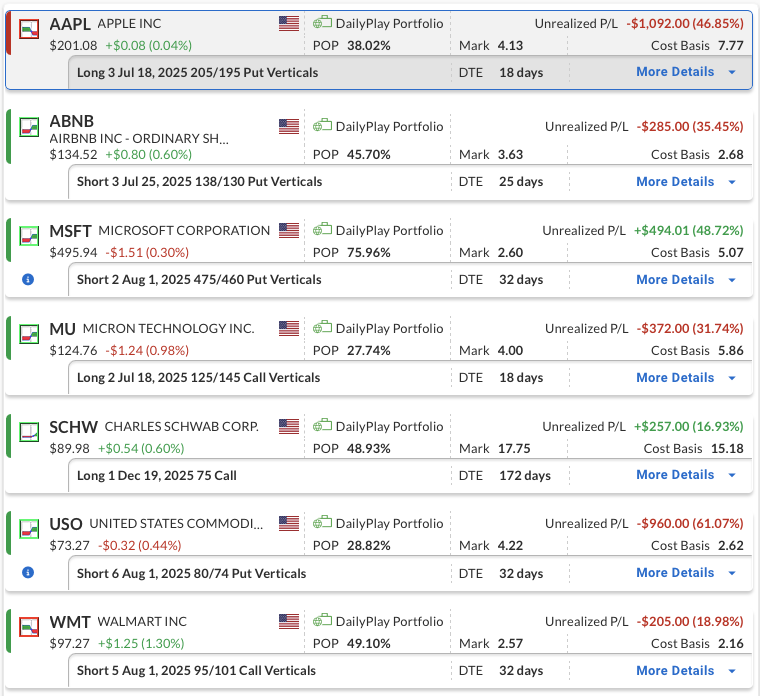Open More Details for USO position
Screen dimensions: 760x696
(x=675, y=573)
